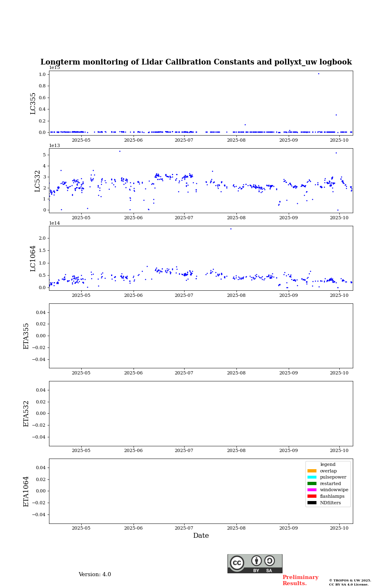This screenshot has height=588, width=392.
Task: Click the black NDfilters legend swatch
Action: coord(312,503)
